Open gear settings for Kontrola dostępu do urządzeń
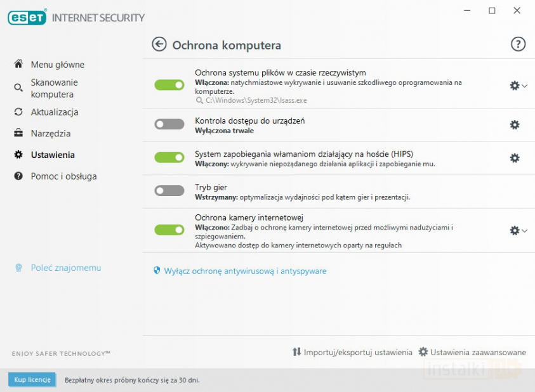This screenshot has height=392, width=535. point(515,125)
